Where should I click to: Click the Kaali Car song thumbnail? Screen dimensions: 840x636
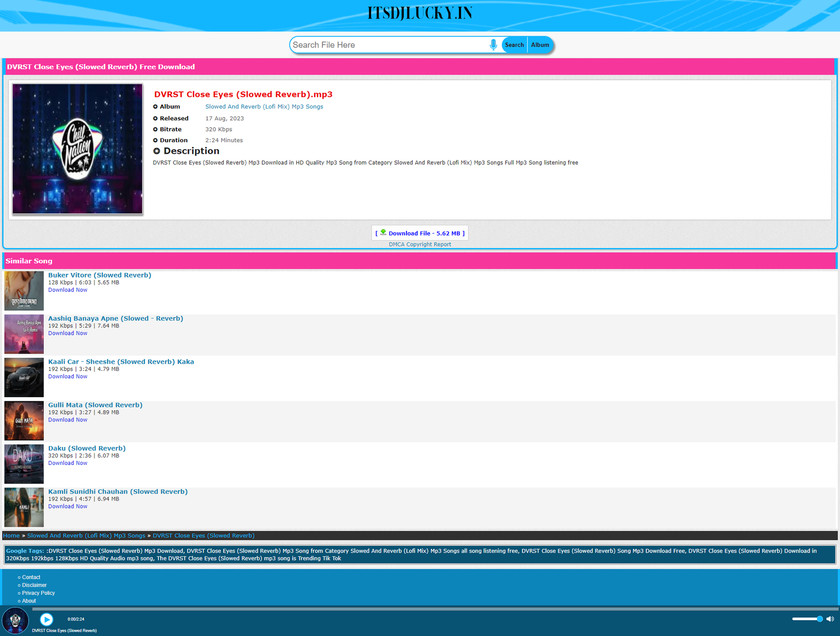pyautogui.click(x=24, y=377)
